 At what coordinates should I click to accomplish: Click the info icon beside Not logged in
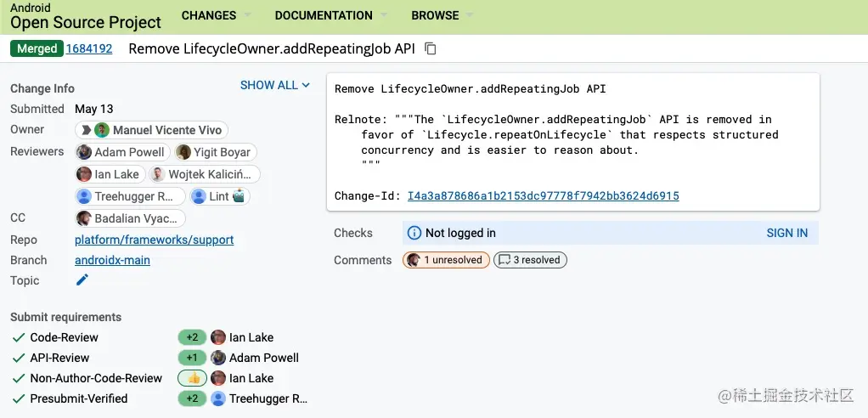click(414, 233)
